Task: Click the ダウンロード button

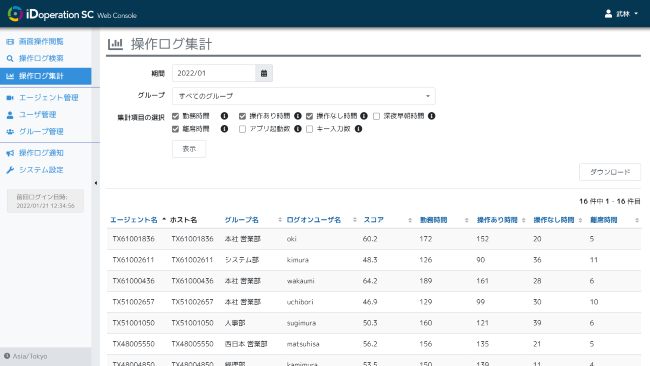Action: [610, 172]
